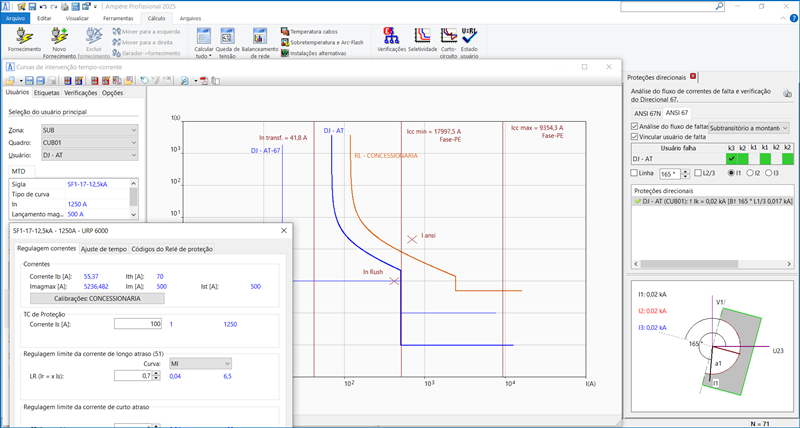Select the I3 radio button

click(x=768, y=173)
